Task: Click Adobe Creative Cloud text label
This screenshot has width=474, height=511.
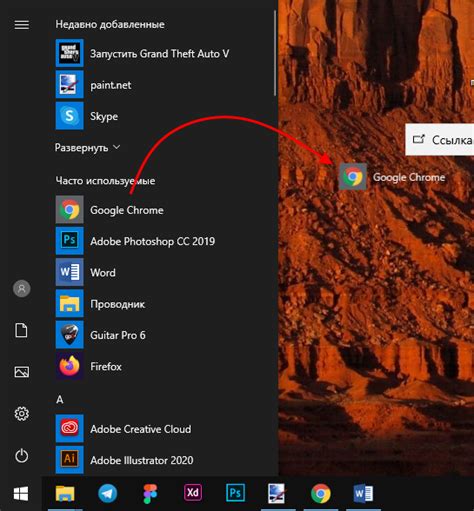Action: coord(141,429)
